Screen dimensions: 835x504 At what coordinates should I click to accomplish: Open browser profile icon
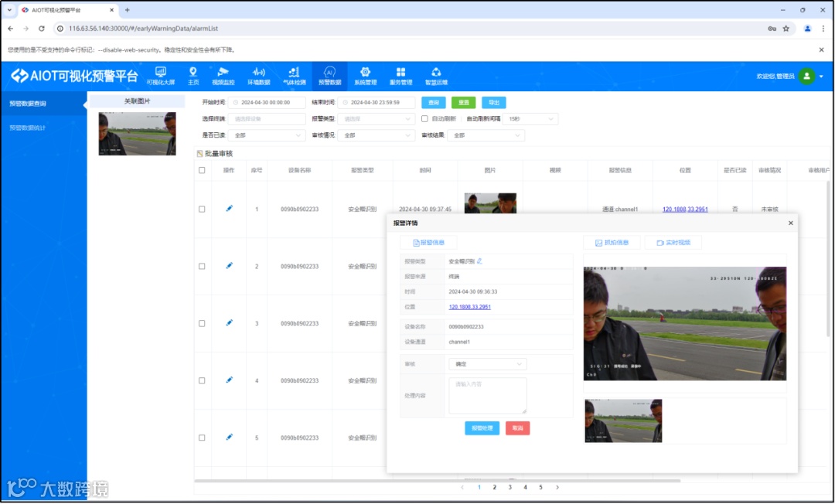pos(807,29)
